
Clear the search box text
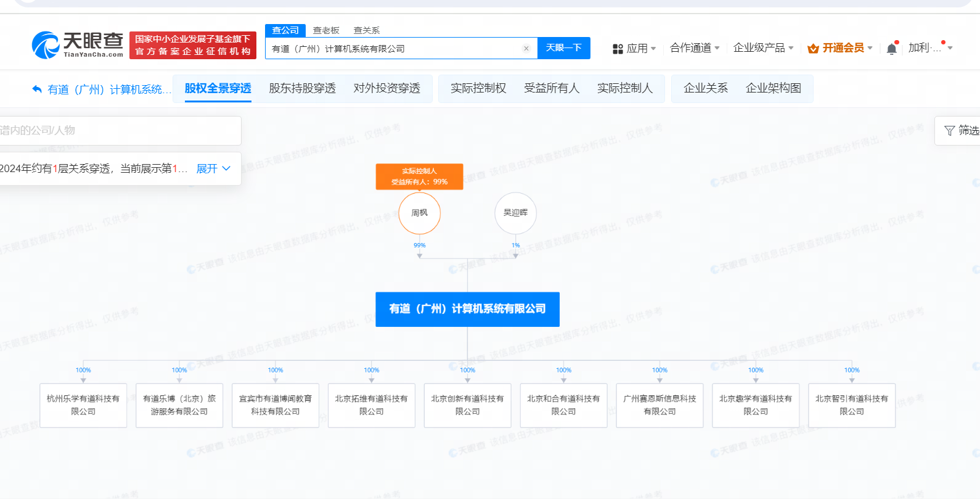click(x=526, y=49)
